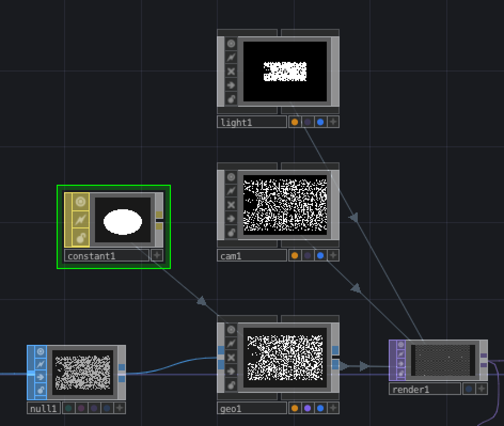Toggle Viewer Active flag on null1
The height and width of the screenshot is (426, 504).
41,351
